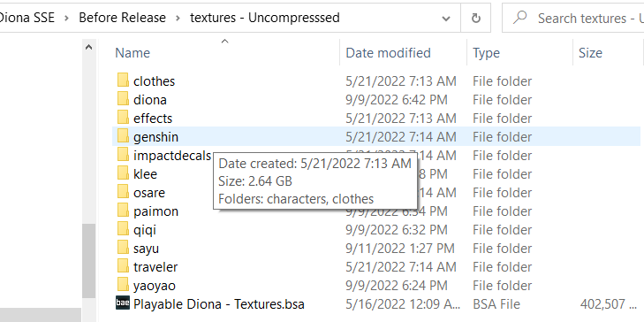Image resolution: width=644 pixels, height=322 pixels.
Task: Expand the chevron after Diona SSE breadcrumb
Action: (x=66, y=18)
